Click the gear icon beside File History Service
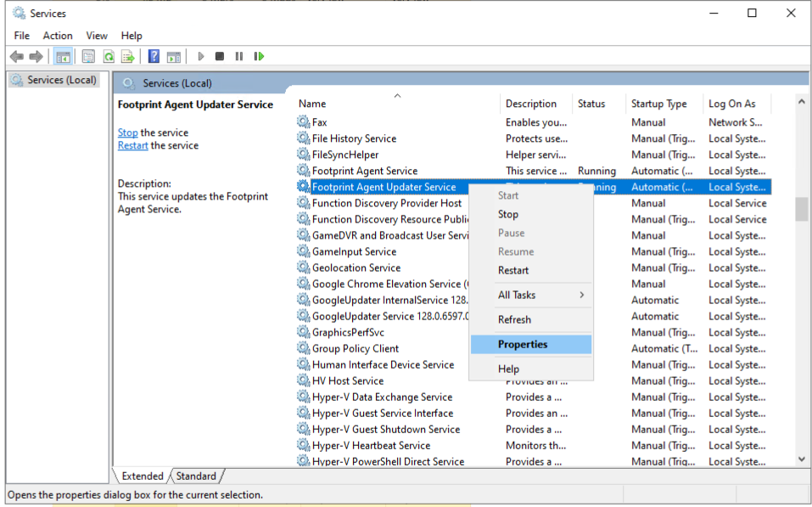Viewport: 812px width, 507px height. point(304,138)
